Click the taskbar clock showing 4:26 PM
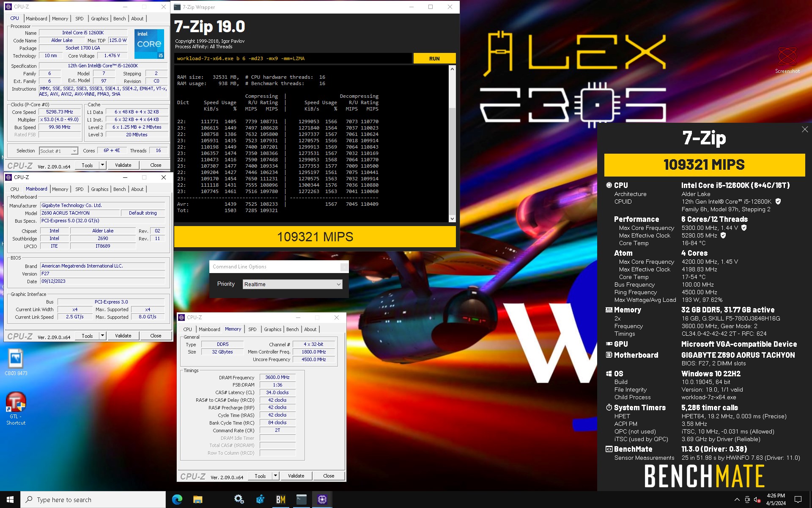 (x=776, y=500)
